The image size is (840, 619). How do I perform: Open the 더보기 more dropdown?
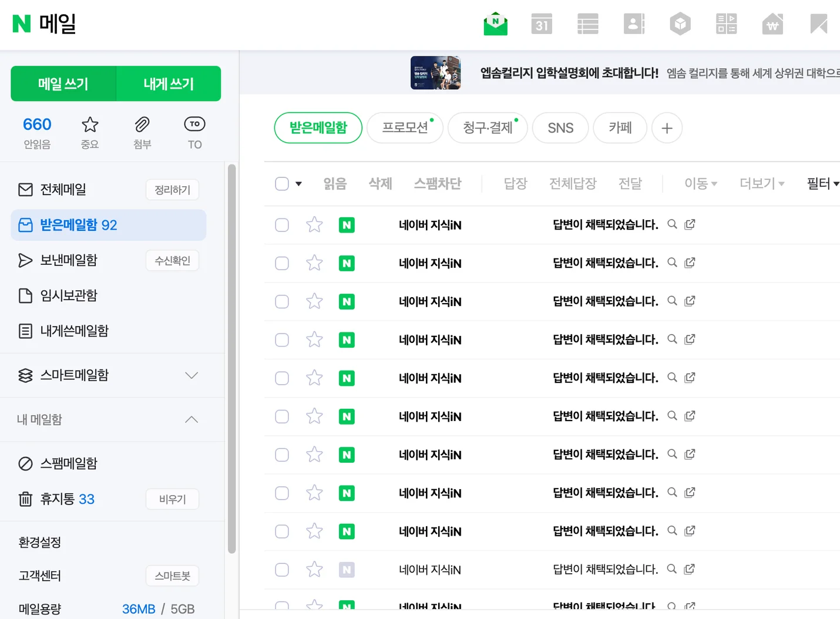[x=762, y=184]
